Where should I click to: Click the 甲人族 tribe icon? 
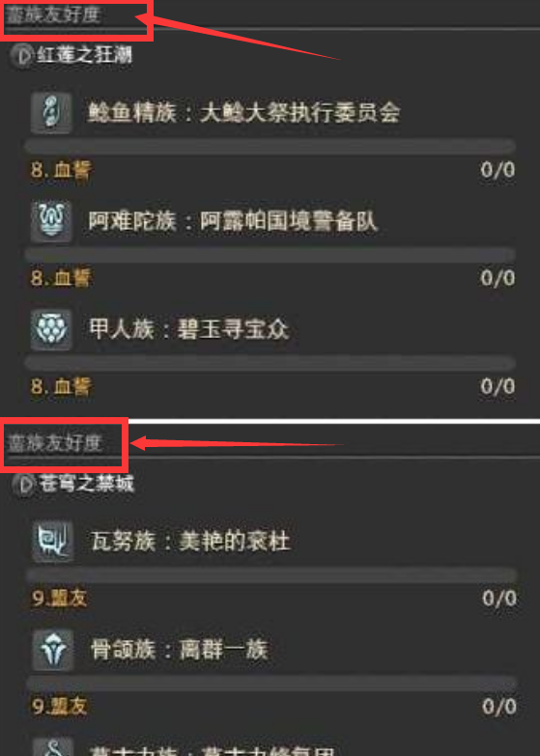click(51, 330)
